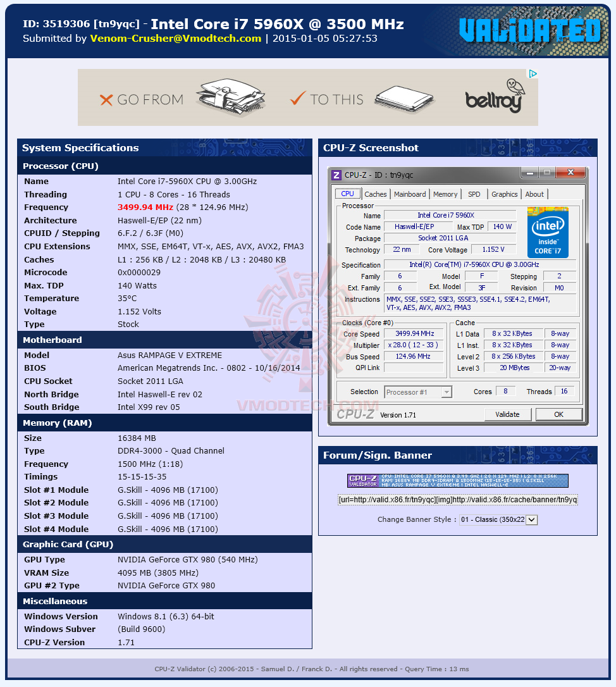Screen dimensions: 616x687
Task: Open the Graphics tab in CPU-Z
Action: point(504,194)
